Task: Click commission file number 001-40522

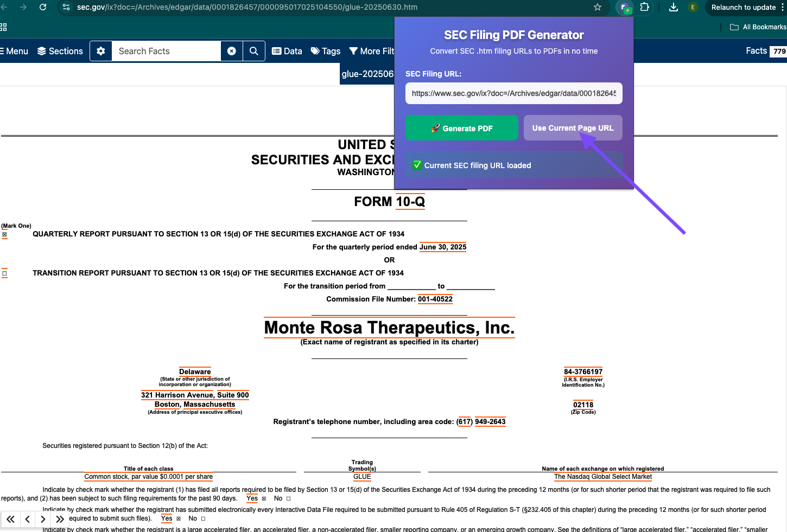Action: pos(435,299)
